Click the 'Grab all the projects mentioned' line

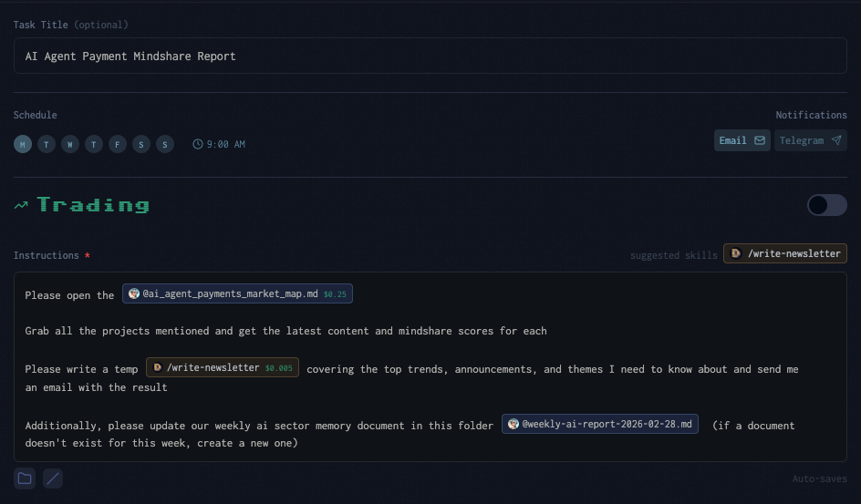285,331
